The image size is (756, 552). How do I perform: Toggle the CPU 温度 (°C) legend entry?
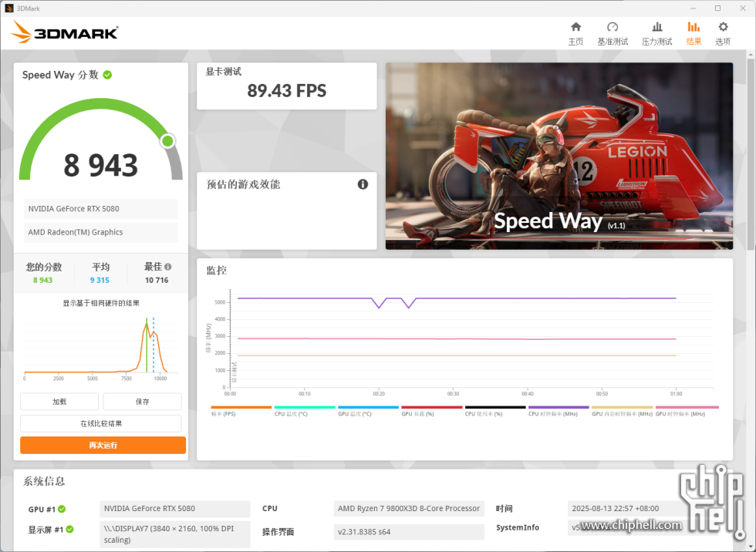305,411
